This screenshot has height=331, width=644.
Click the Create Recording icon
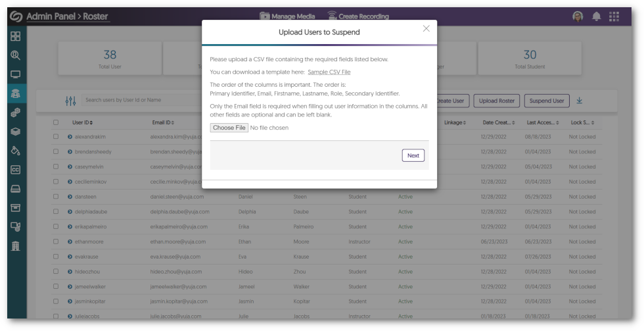(332, 16)
